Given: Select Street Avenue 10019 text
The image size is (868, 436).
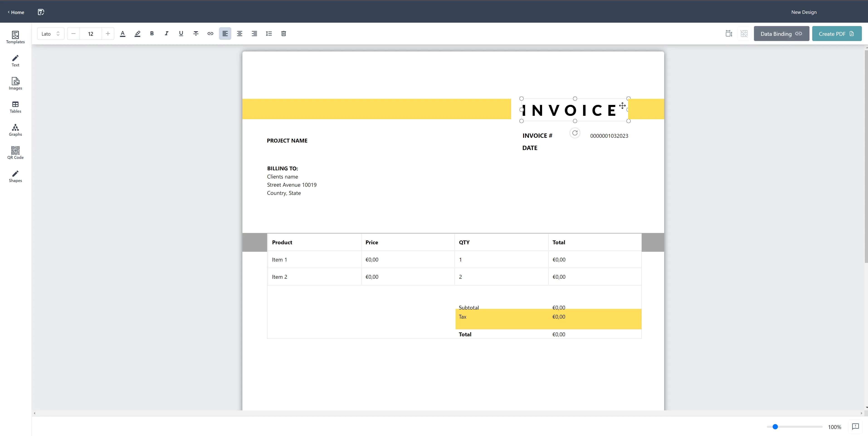Looking at the screenshot, I should pyautogui.click(x=292, y=185).
